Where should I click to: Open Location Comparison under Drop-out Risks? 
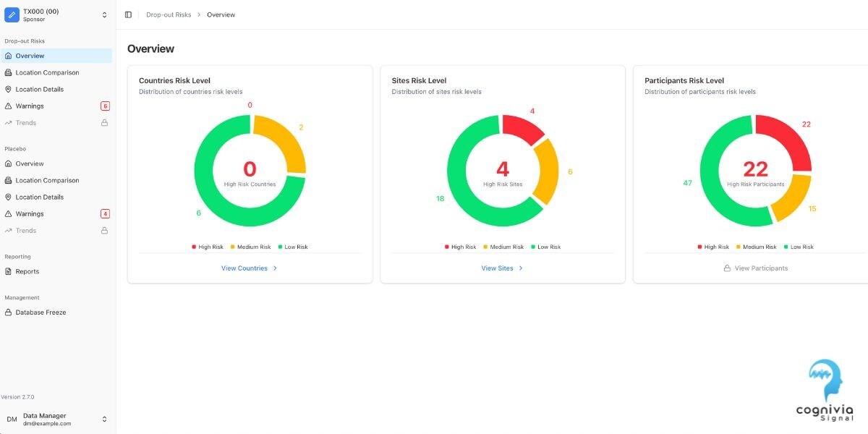(x=47, y=72)
